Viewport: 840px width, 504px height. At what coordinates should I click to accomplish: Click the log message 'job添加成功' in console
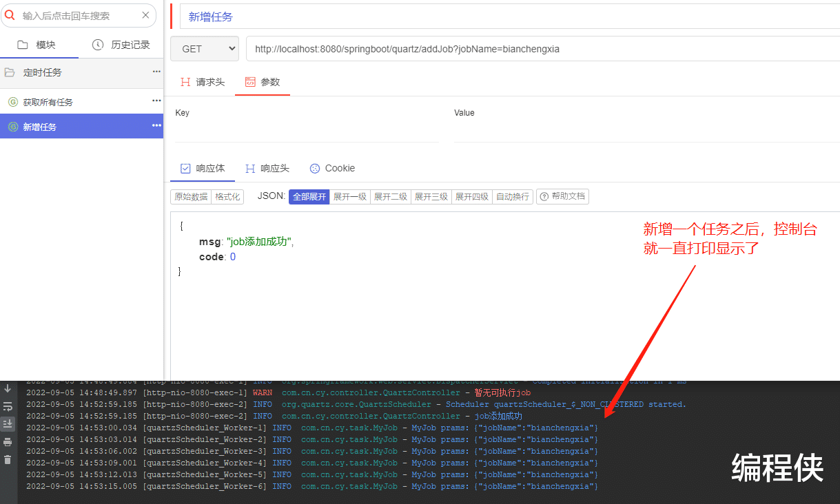pyautogui.click(x=498, y=416)
